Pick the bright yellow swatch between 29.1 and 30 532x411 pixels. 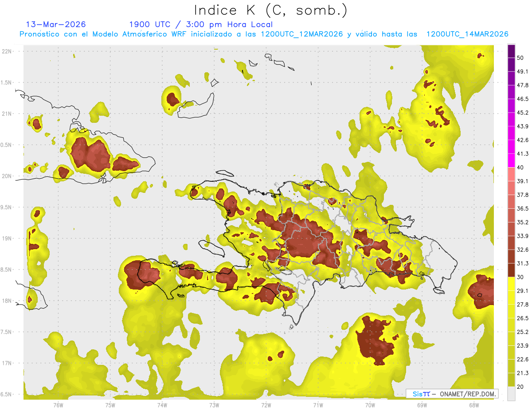coord(511,284)
